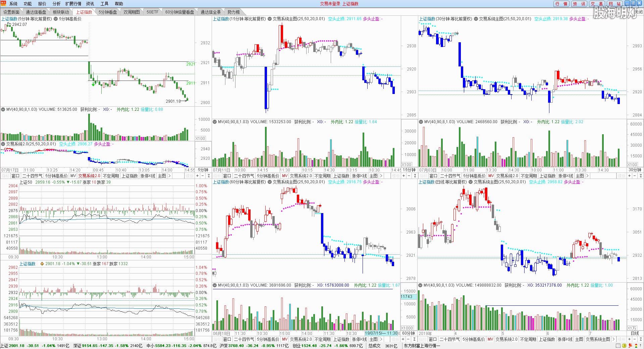Viewport: 644px width, 349px height.
Task: Open the 分析 menu
Action: tap(57, 4)
